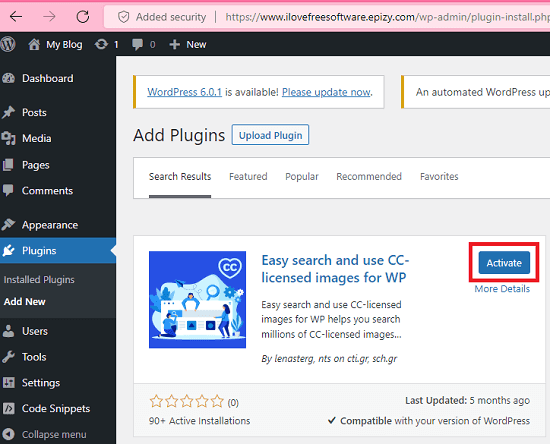Open Dashboard from the sidebar
550x444 pixels.
[x=48, y=78]
